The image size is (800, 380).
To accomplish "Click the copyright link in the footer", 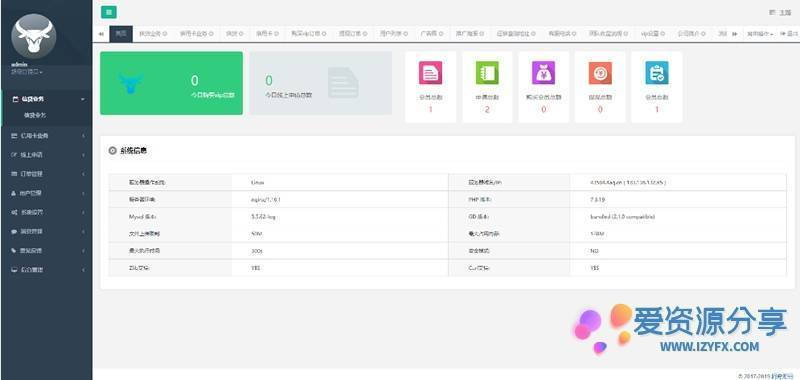I will coord(782,375).
